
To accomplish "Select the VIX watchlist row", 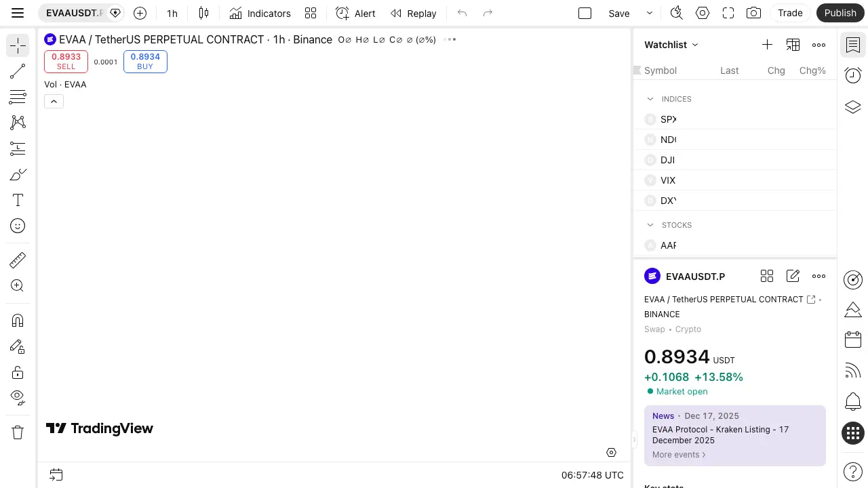I will (x=735, y=180).
